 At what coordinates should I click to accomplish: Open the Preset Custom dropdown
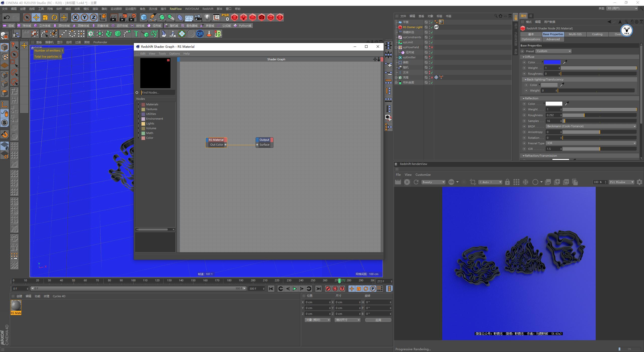coord(553,51)
